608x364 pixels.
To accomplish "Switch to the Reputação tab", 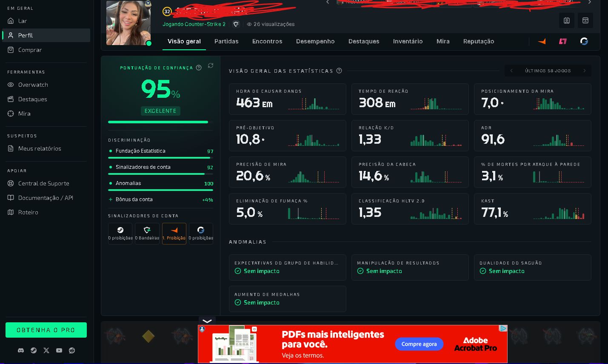I will [x=479, y=41].
